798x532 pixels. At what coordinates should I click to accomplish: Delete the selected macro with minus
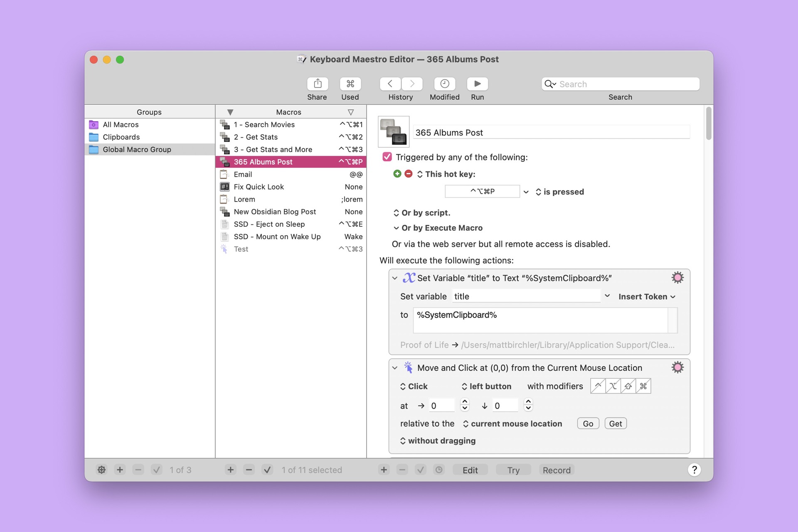[249, 470]
